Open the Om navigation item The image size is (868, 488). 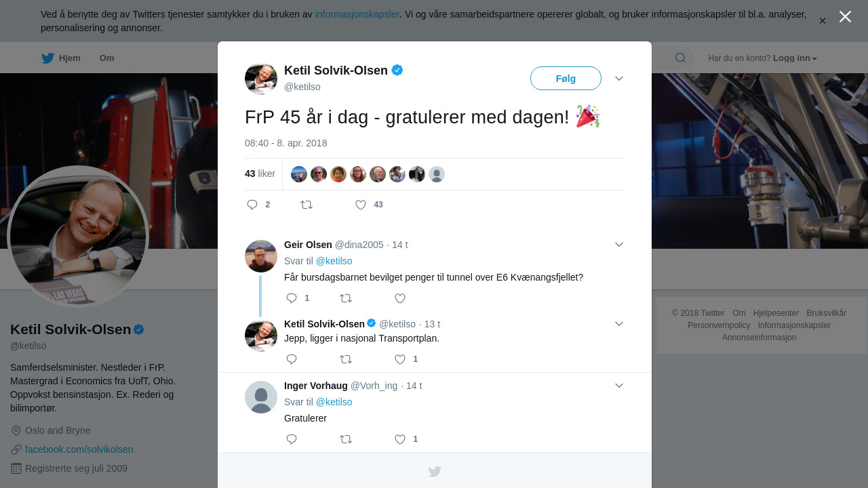(x=107, y=58)
